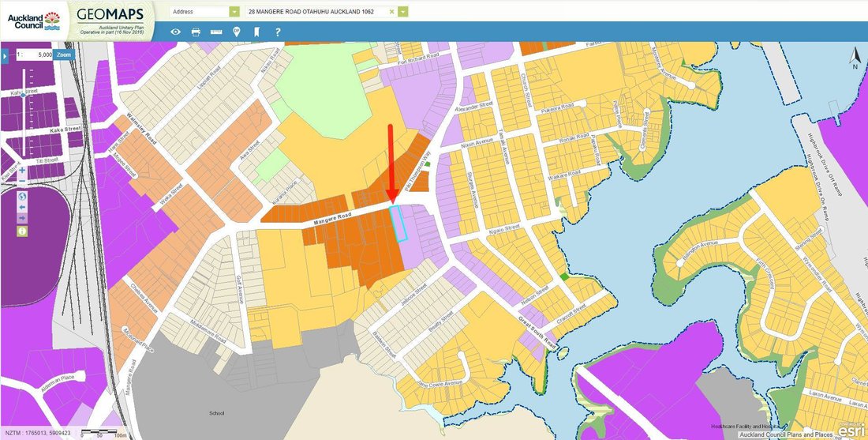Open the info identify button
Viewport: 868px width, 440px height.
22,231
